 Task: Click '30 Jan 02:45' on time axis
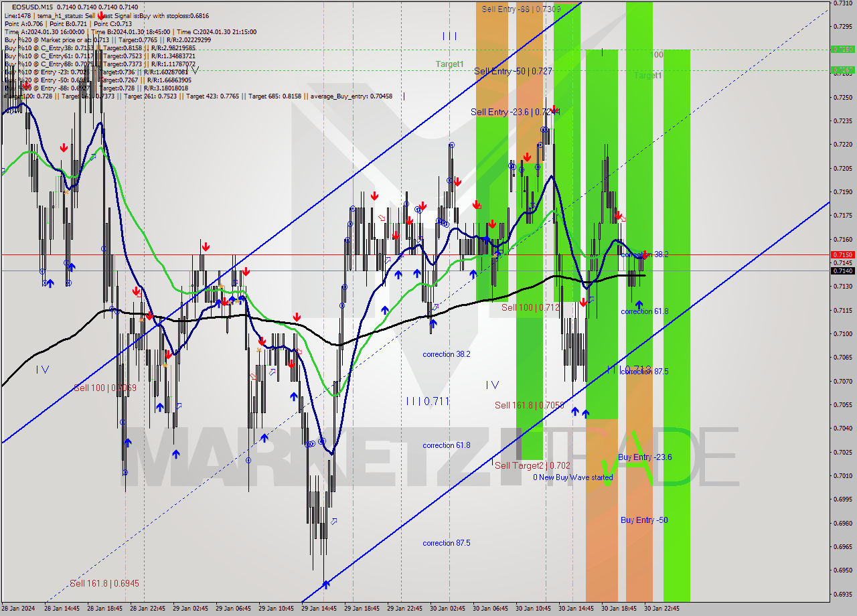[x=448, y=608]
